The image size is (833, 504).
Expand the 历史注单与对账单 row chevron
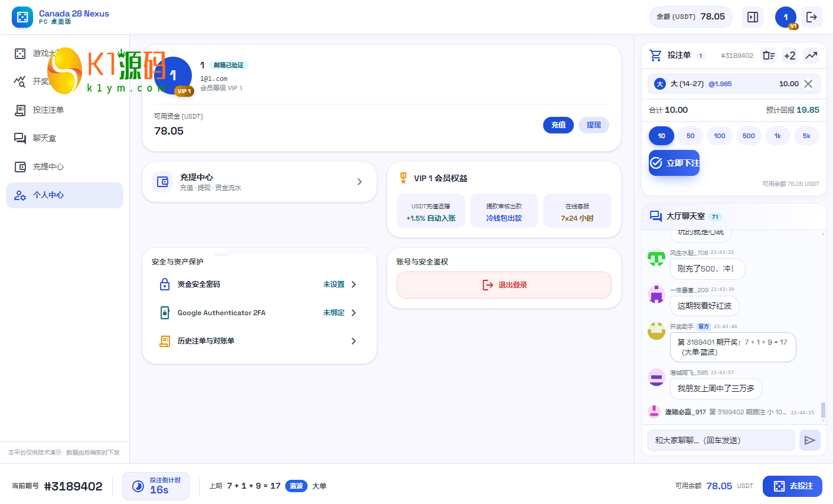[354, 341]
